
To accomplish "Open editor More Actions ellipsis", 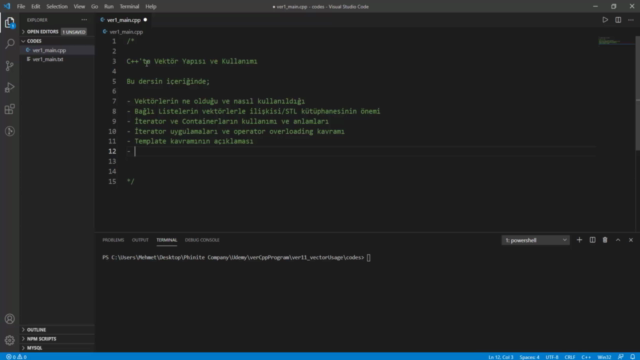I will pyautogui.click(x=631, y=20).
